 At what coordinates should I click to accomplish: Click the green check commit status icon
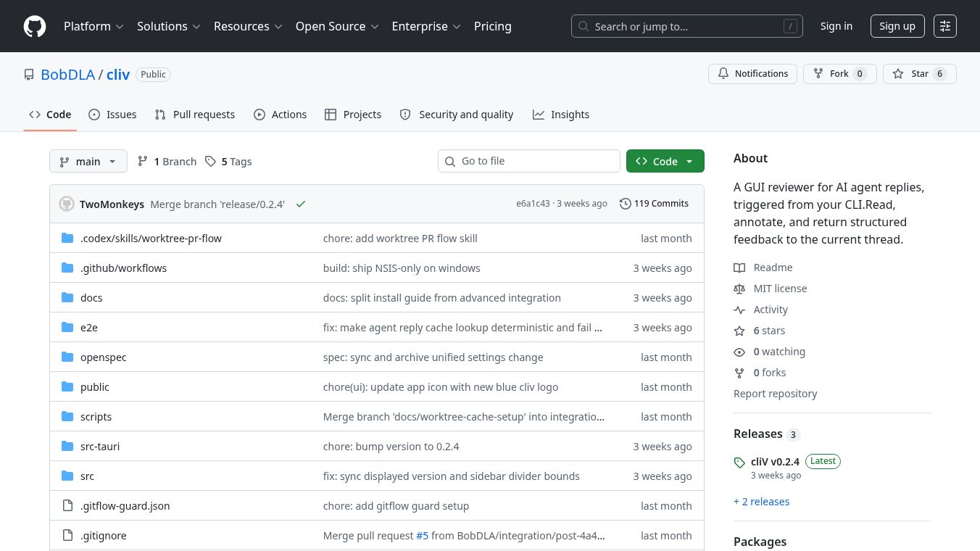301,204
